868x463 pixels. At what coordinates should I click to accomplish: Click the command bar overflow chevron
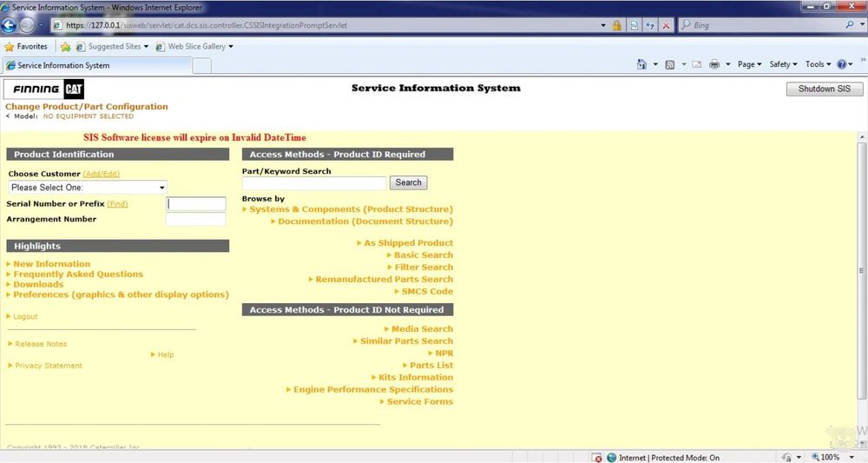pos(863,60)
